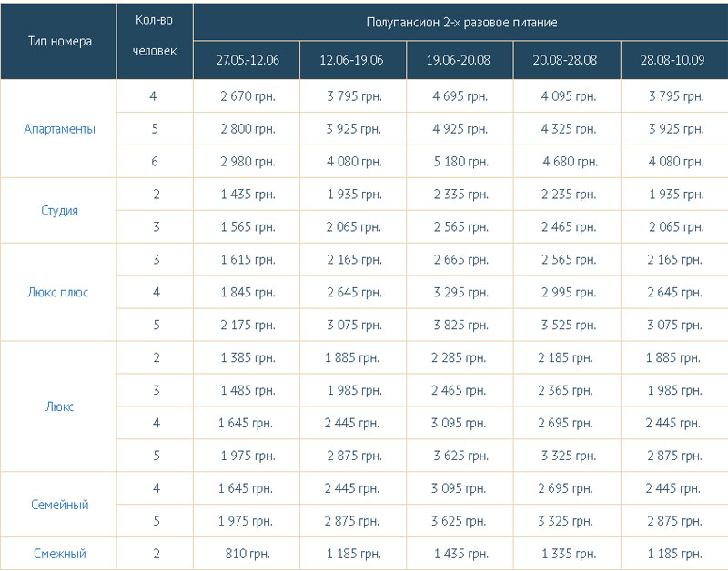Click the 19.06-20.08 period header
728x571 pixels.
point(459,60)
